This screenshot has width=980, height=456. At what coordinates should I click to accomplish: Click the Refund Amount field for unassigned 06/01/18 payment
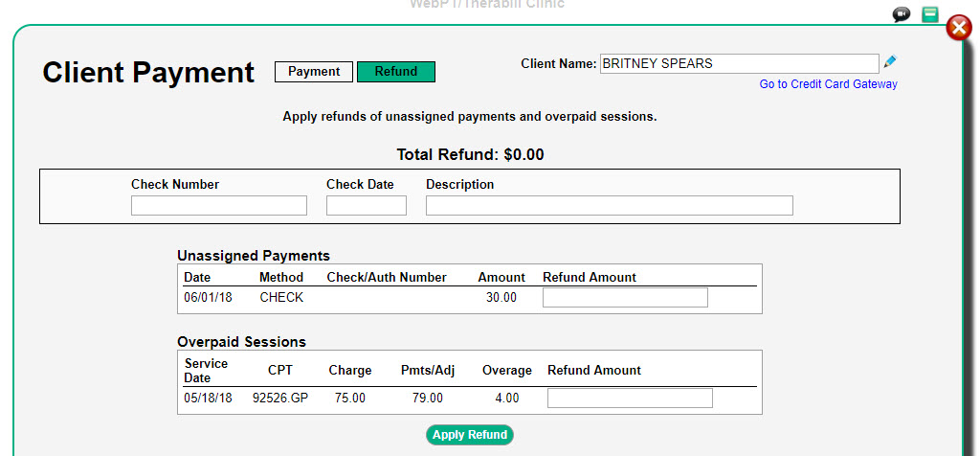(625, 298)
